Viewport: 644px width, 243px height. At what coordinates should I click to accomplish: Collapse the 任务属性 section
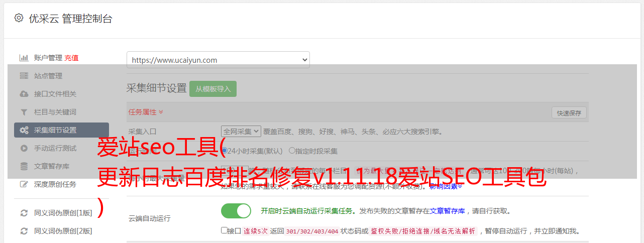coord(146,112)
